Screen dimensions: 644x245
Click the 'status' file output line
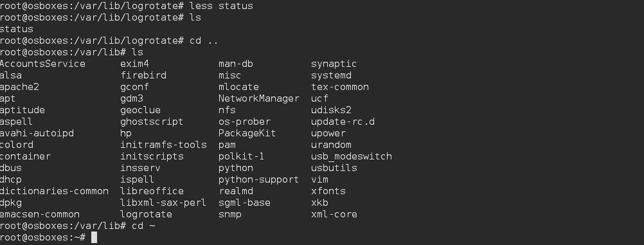pyautogui.click(x=17, y=29)
